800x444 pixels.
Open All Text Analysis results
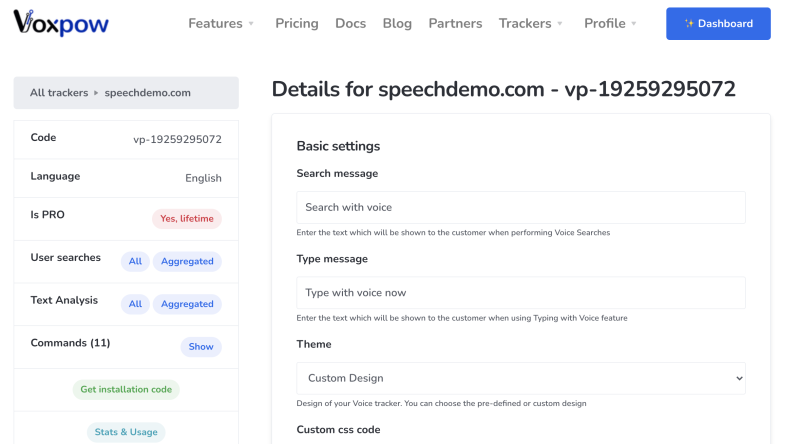[135, 304]
